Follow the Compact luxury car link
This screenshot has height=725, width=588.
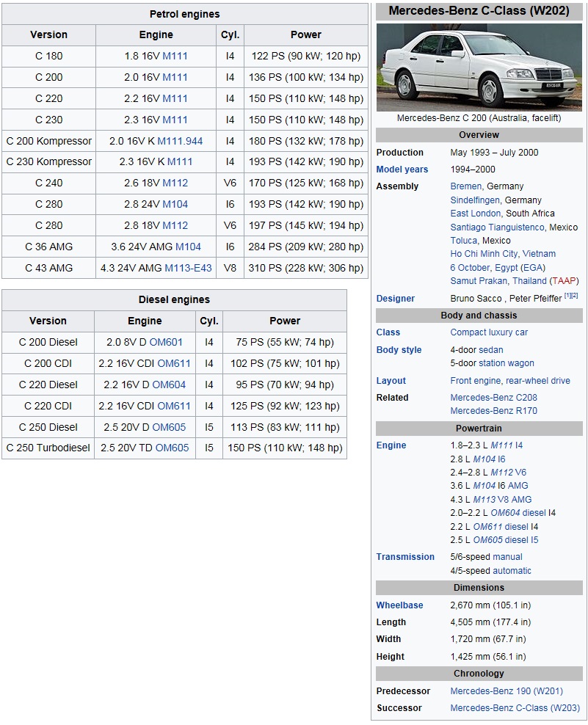point(489,332)
